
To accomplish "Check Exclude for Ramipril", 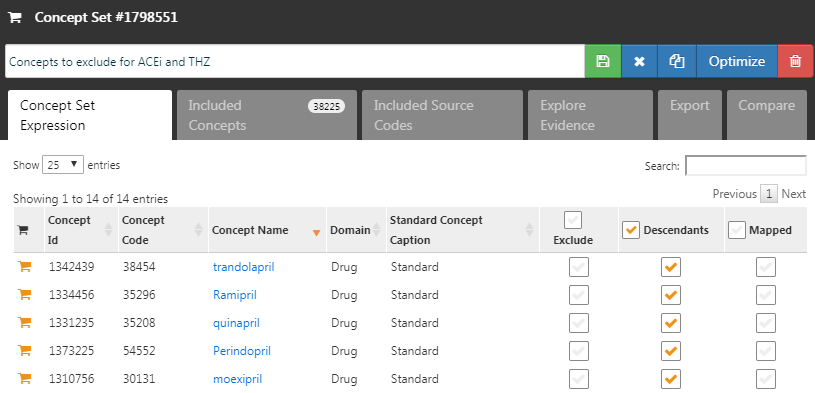I will [x=579, y=295].
